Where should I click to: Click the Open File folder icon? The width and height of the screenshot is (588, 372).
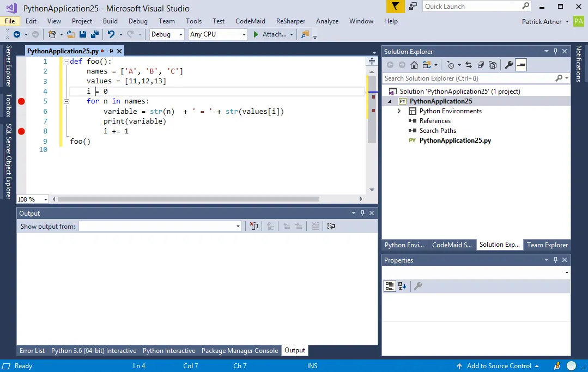70,34
